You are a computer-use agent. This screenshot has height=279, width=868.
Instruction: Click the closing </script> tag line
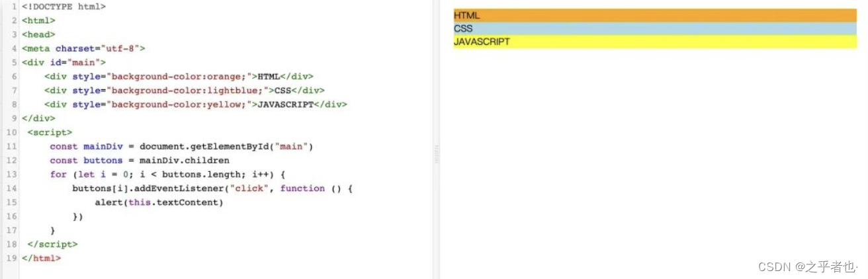coord(52,245)
